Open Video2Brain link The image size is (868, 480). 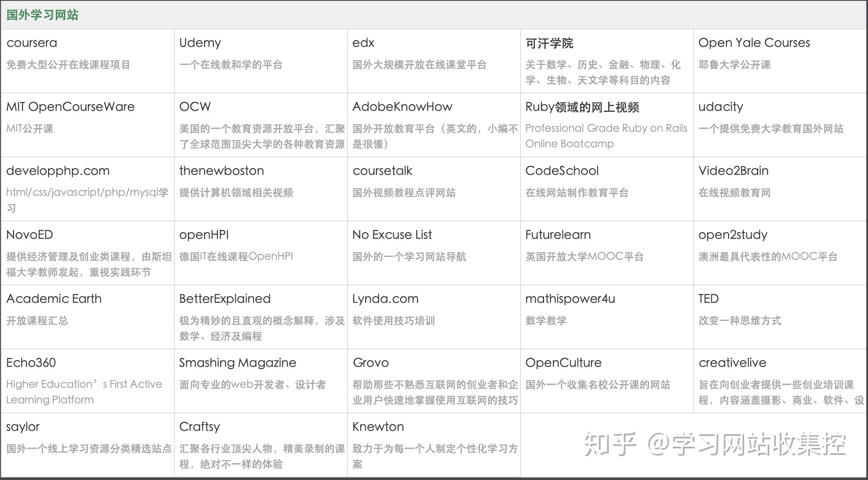coord(733,171)
